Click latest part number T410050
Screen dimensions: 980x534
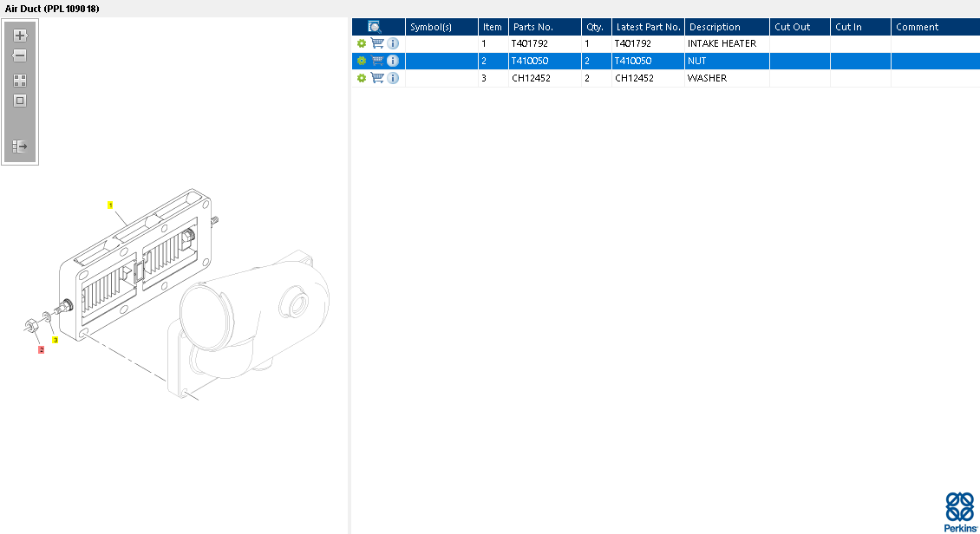point(632,62)
